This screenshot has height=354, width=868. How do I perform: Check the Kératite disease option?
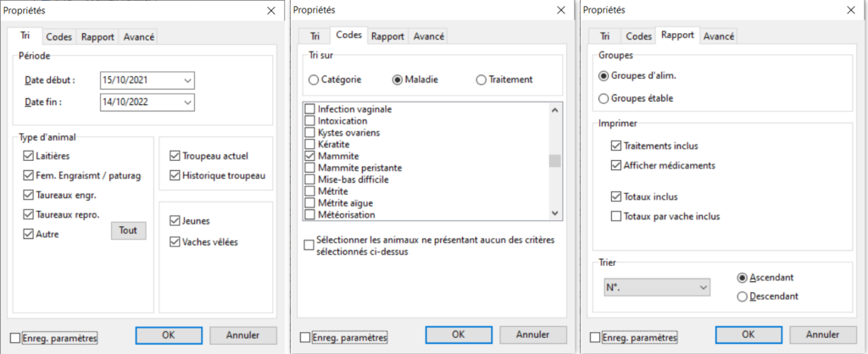pos(310,145)
